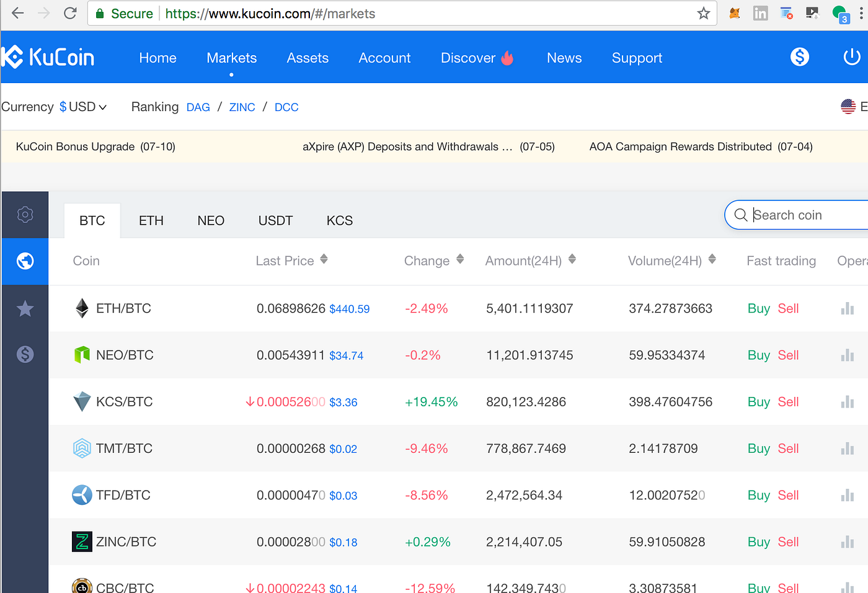The image size is (868, 593).
Task: Open DCC ranking link
Action: click(286, 107)
